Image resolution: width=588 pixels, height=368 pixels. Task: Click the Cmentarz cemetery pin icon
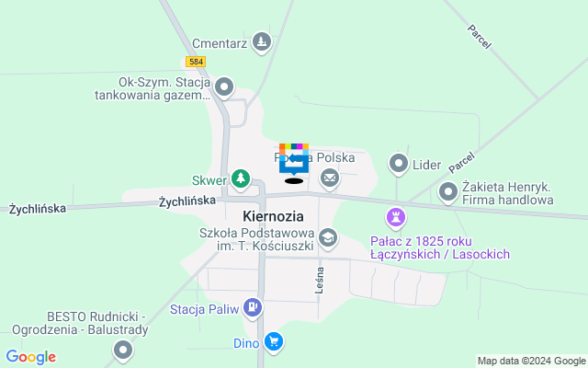tap(262, 42)
